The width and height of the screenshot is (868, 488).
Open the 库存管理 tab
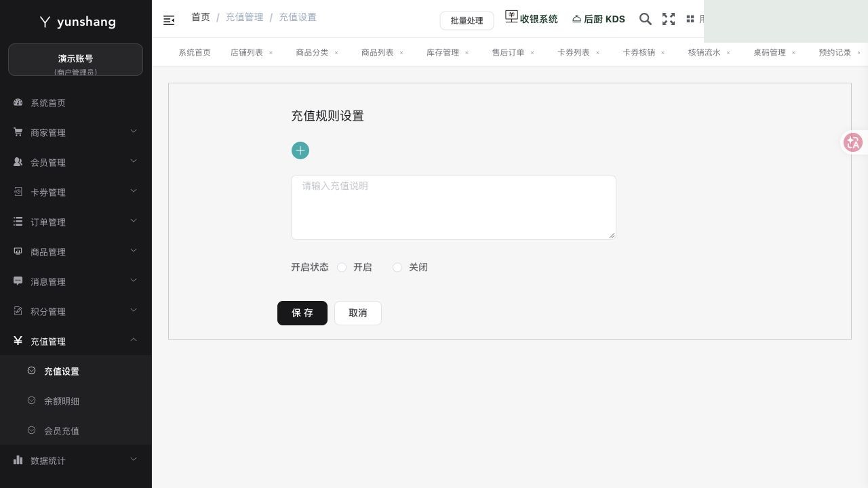coord(443,52)
